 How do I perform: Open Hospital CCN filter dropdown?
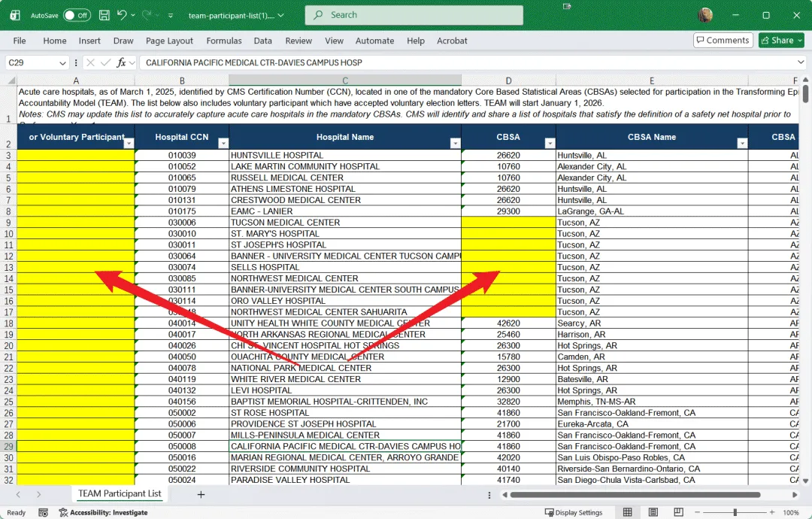pyautogui.click(x=223, y=144)
